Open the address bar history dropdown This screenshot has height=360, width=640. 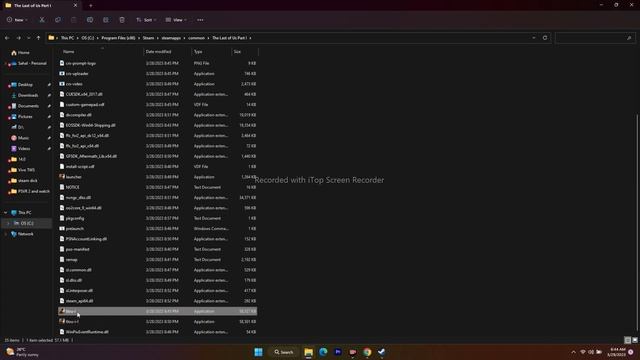(x=533, y=38)
